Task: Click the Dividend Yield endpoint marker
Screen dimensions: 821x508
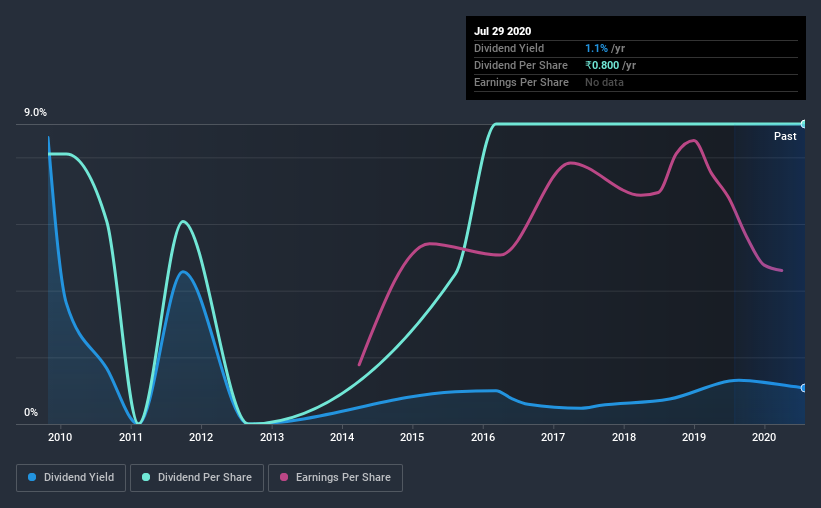Action: (803, 388)
